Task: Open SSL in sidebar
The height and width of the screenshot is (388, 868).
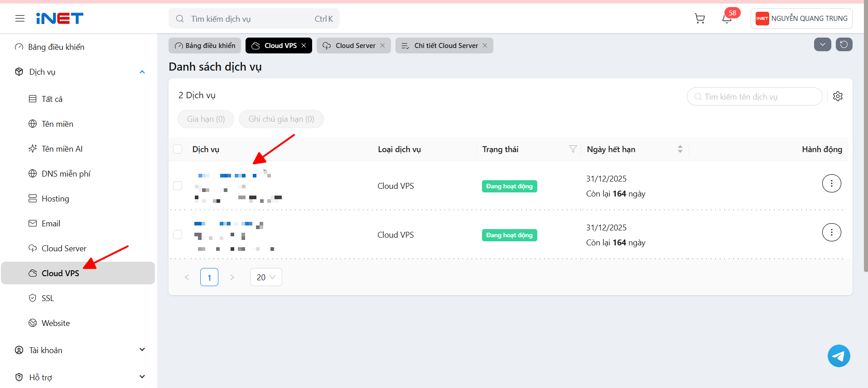Action: 78,298
